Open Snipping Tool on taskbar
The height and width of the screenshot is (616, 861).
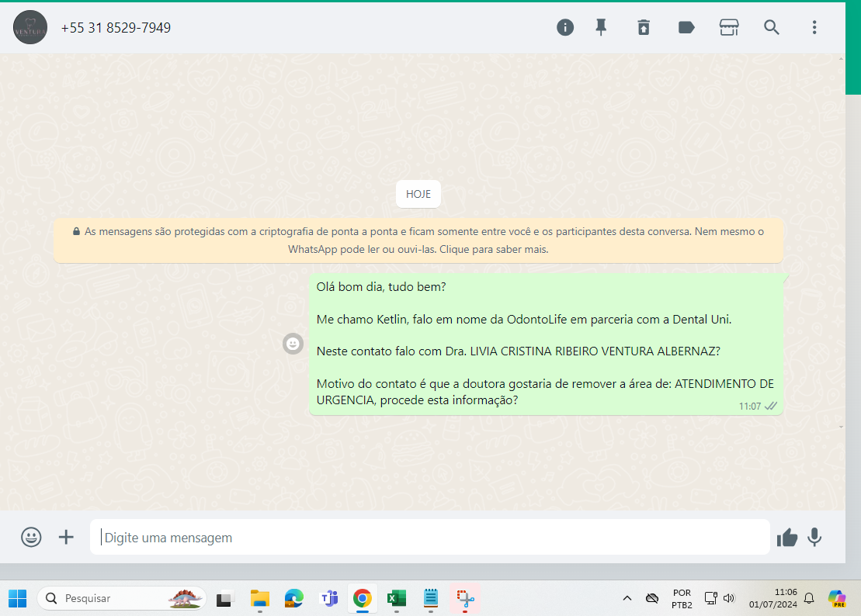tap(465, 598)
